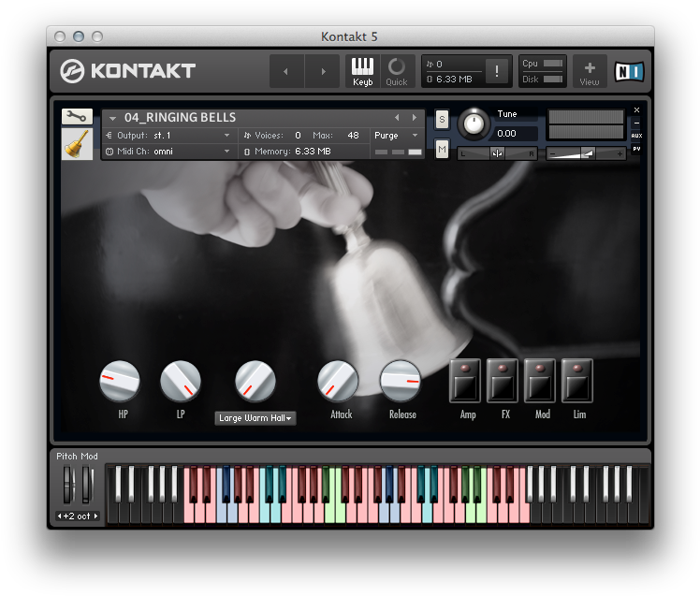Open instrument edit mode with wrench icon
This screenshot has width=700, height=596.
click(x=78, y=117)
